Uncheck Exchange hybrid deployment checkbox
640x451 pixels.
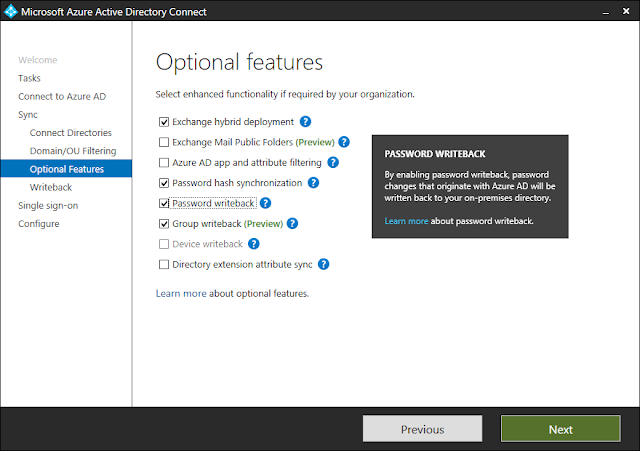(164, 122)
